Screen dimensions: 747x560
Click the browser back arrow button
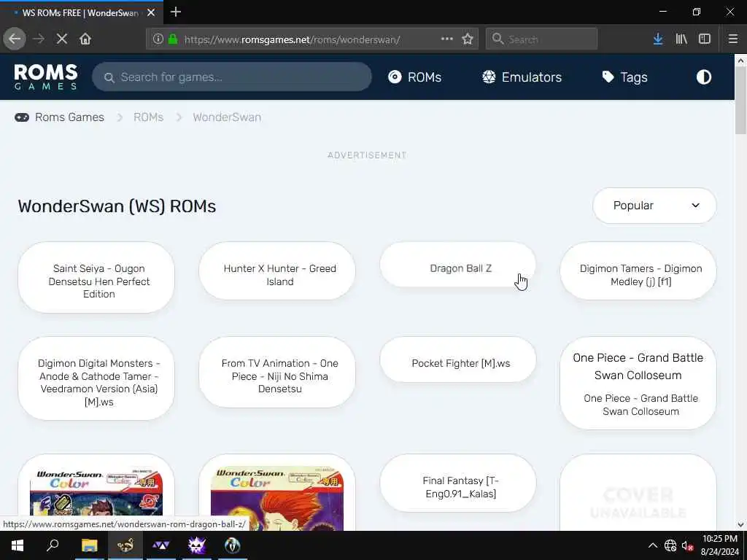point(15,39)
